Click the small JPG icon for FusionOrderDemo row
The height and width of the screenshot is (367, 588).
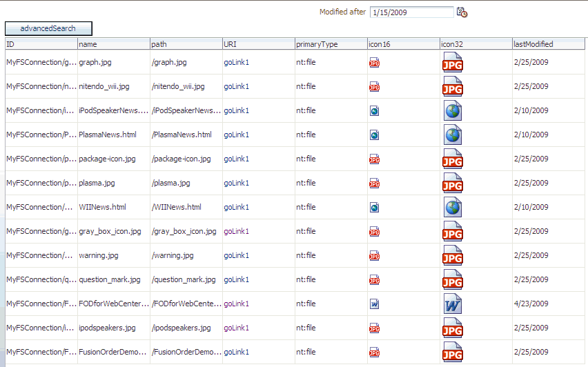click(374, 353)
